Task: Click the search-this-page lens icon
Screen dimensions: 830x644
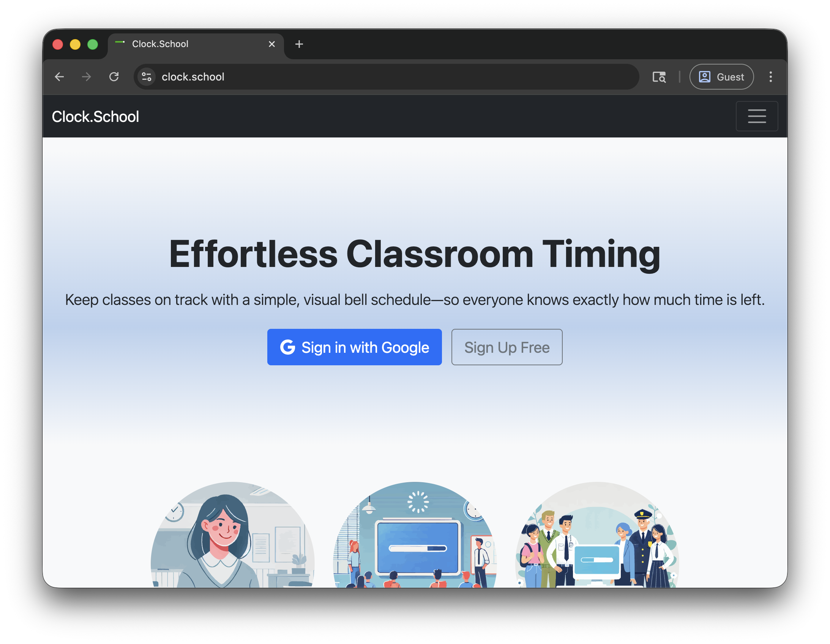Action: (x=660, y=77)
